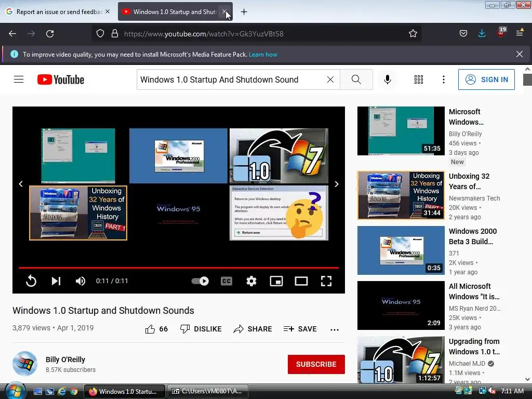Open Windows 2000 end-screen thumbnail in player
The image size is (532, 399).
tap(179, 156)
